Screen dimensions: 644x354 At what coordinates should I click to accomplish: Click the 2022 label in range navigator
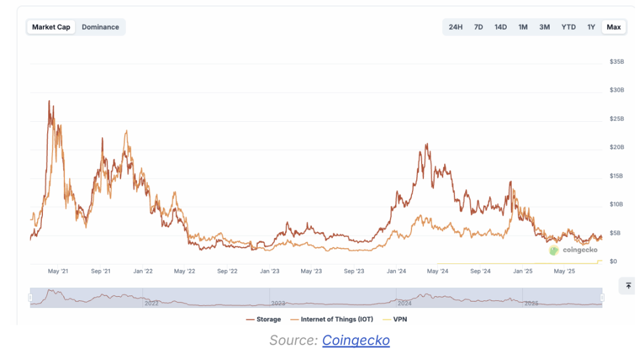(151, 303)
